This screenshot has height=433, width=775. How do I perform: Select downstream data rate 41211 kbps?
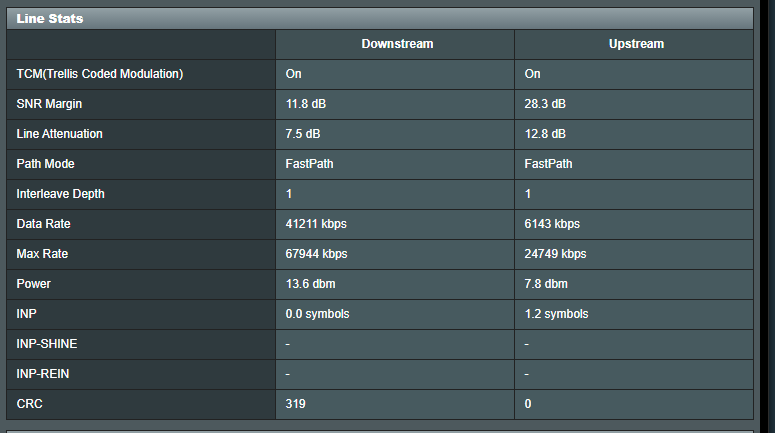coord(316,224)
